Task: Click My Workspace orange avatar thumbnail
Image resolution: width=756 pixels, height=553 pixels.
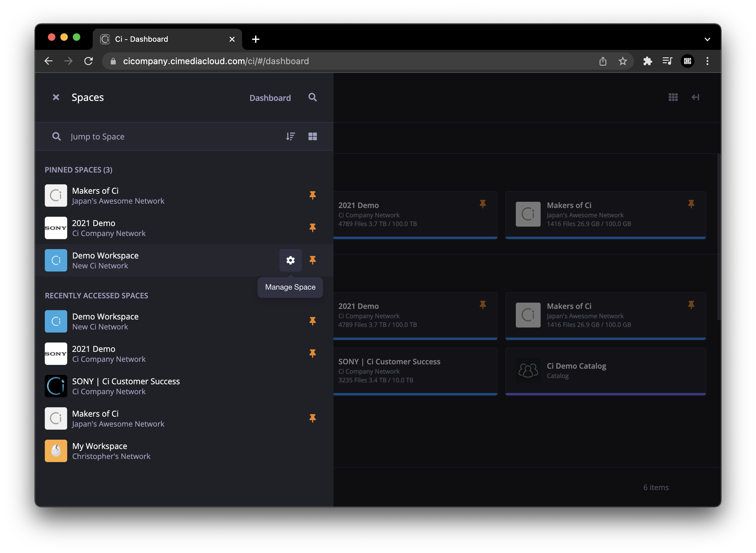Action: [x=56, y=451]
